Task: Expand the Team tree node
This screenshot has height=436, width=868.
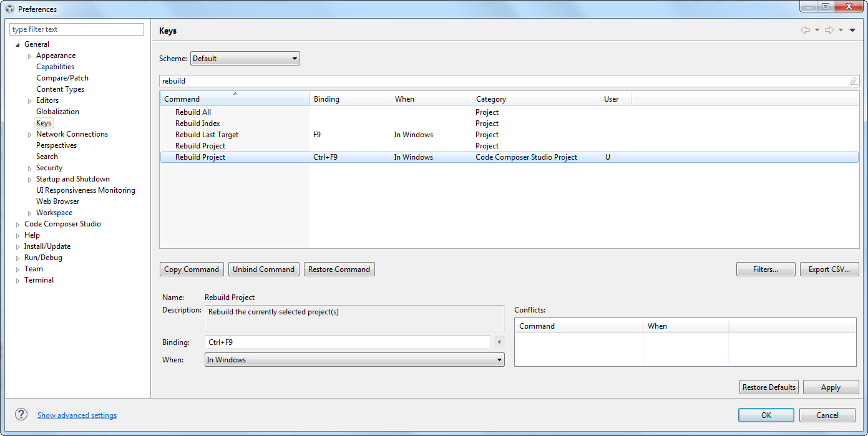Action: (18, 269)
